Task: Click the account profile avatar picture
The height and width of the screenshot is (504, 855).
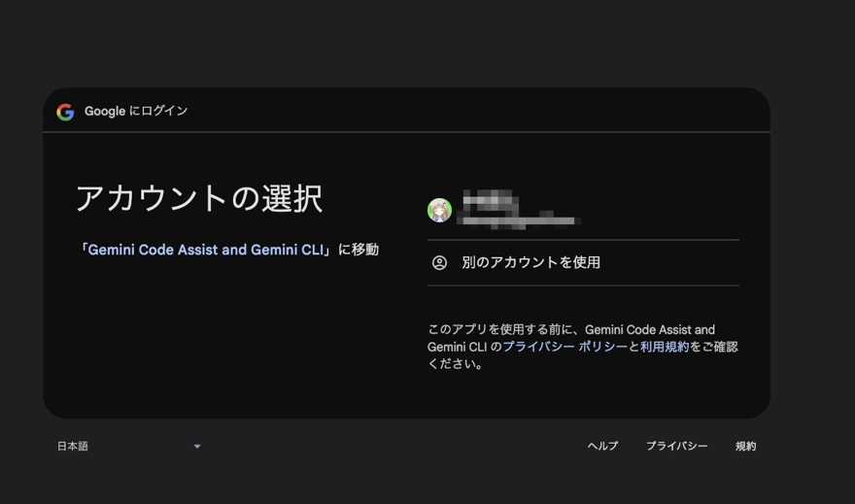Action: click(x=439, y=210)
